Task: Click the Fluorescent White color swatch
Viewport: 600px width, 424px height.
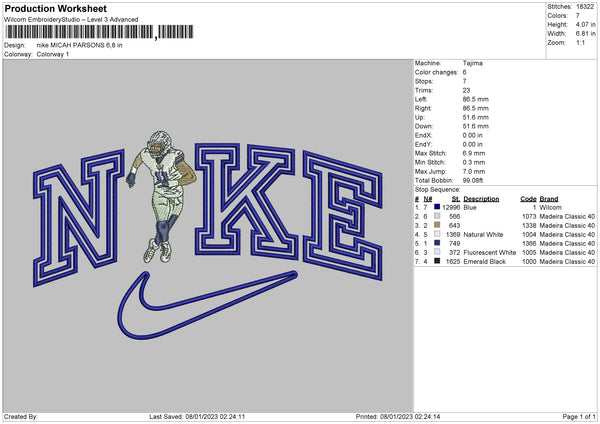Action: (437, 252)
